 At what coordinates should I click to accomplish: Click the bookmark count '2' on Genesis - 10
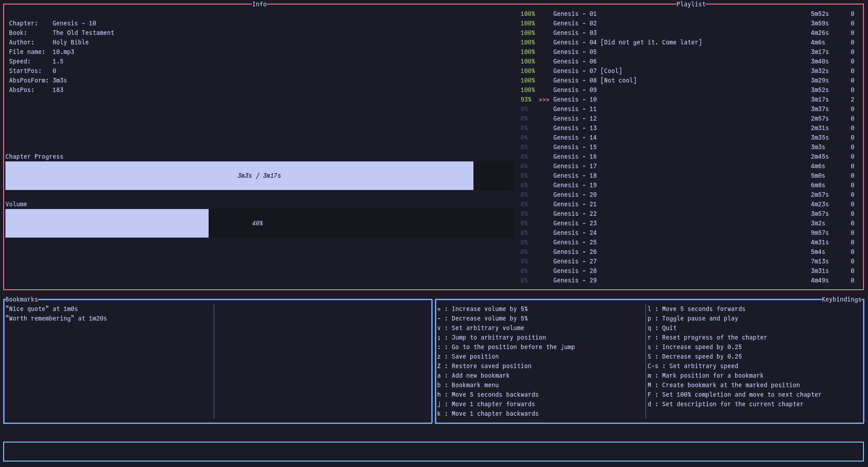coord(852,99)
